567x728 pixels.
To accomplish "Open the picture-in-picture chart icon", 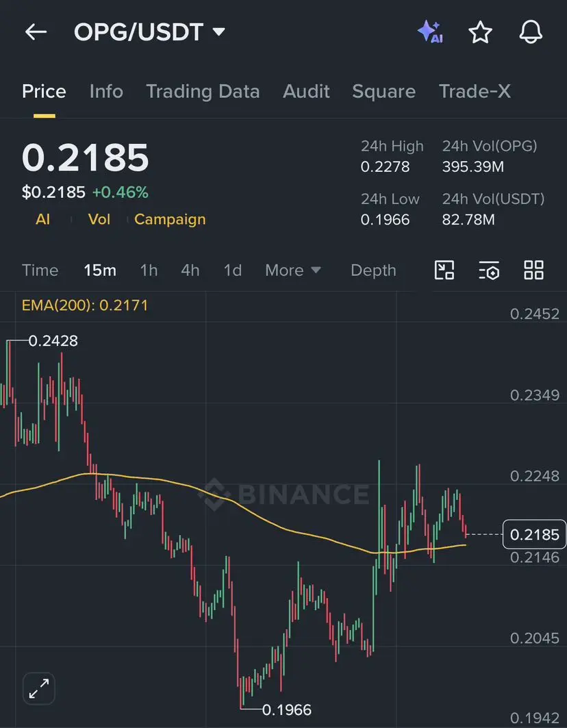I will click(x=444, y=271).
